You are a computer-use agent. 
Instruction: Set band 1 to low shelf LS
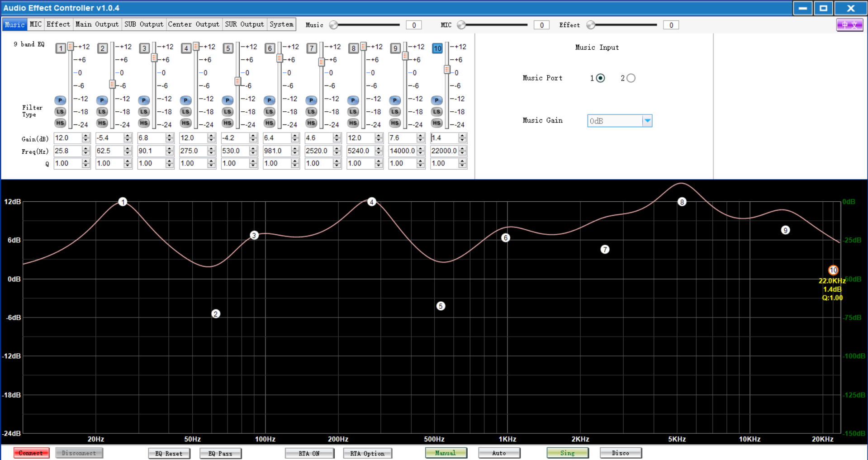tap(60, 112)
